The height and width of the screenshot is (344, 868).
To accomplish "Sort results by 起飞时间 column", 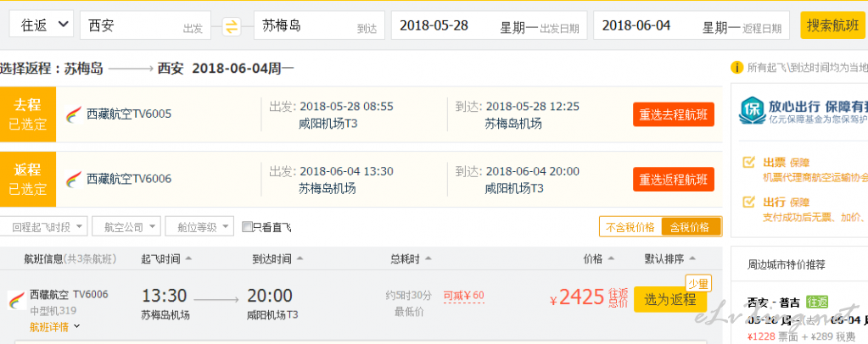I will (x=166, y=258).
